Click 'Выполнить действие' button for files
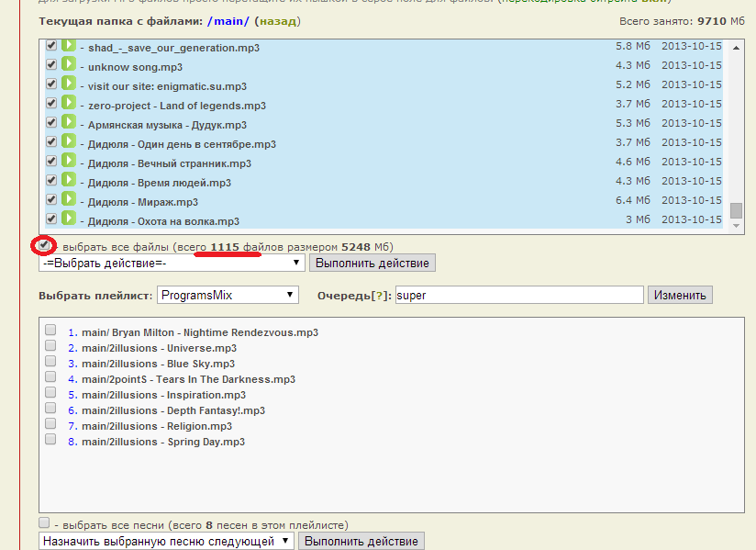This screenshot has height=550, width=756. click(x=372, y=263)
